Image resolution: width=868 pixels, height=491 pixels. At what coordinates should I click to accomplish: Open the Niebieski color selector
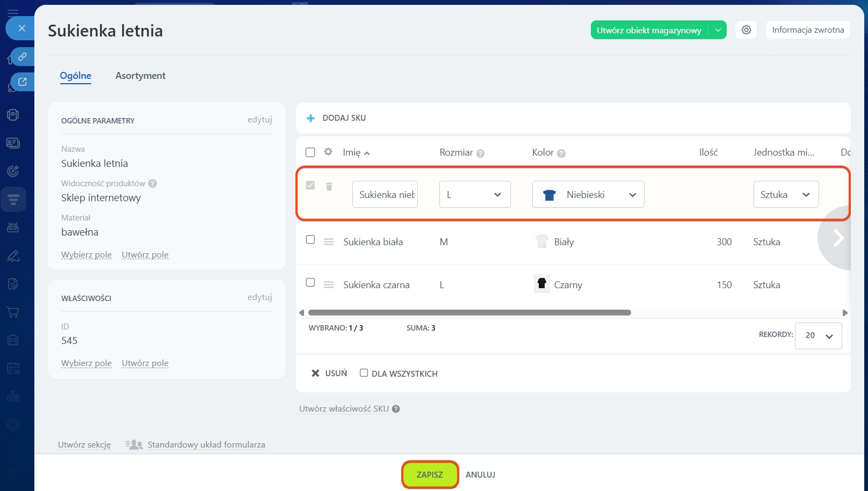coord(588,194)
